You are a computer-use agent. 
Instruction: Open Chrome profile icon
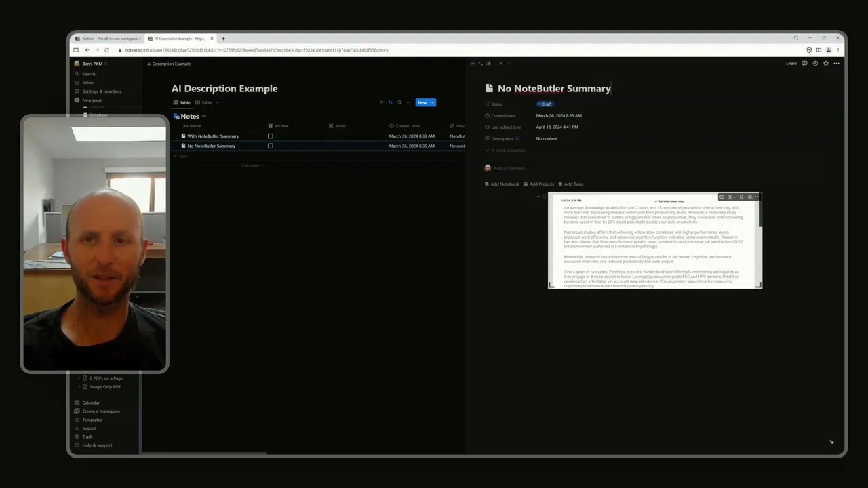pos(828,50)
